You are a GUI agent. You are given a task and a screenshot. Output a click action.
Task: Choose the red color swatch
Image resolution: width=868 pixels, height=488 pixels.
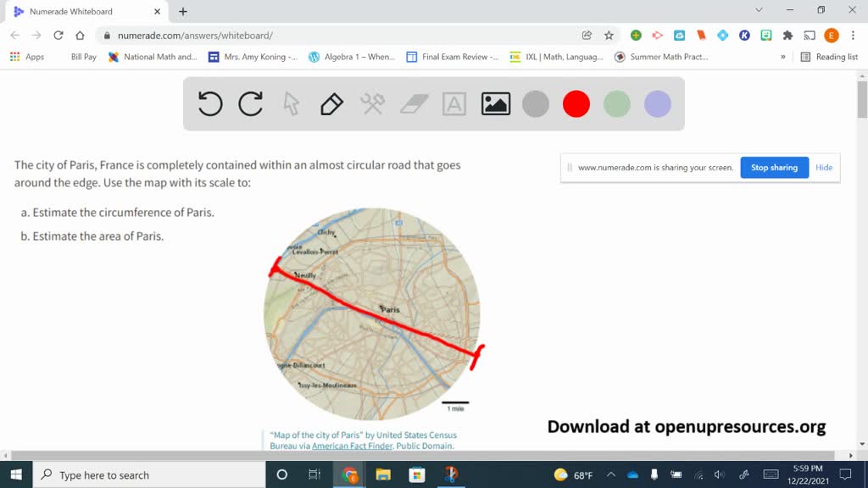coord(576,104)
